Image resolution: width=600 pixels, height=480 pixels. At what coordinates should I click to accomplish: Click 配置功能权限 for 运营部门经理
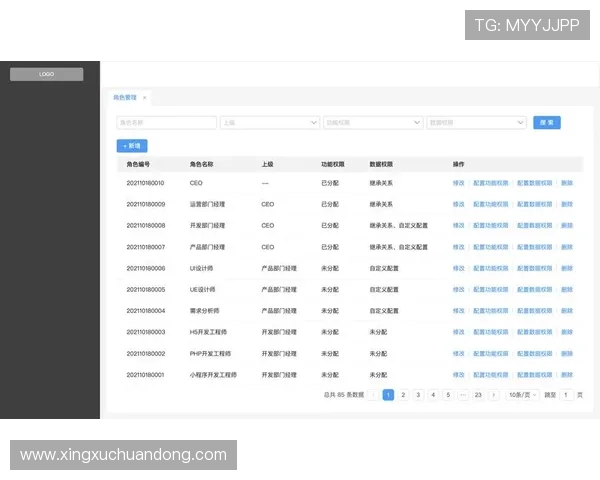(x=491, y=204)
